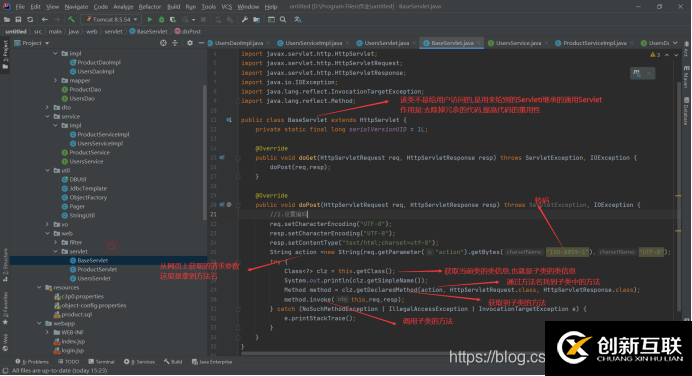The width and height of the screenshot is (692, 376).
Task: Open the Build tool window
Action: pyautogui.click(x=173, y=362)
